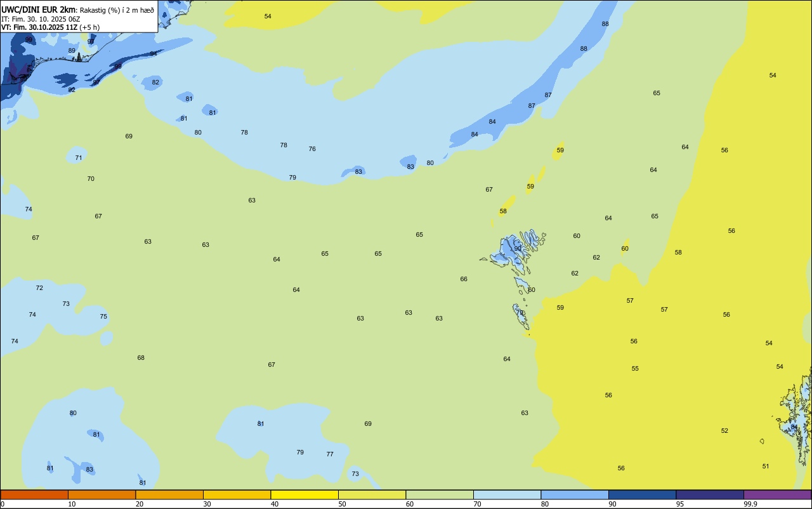Screen dimensions: 812x509
Task: Click the map value "71" in the small blue patch
Action: click(x=79, y=158)
